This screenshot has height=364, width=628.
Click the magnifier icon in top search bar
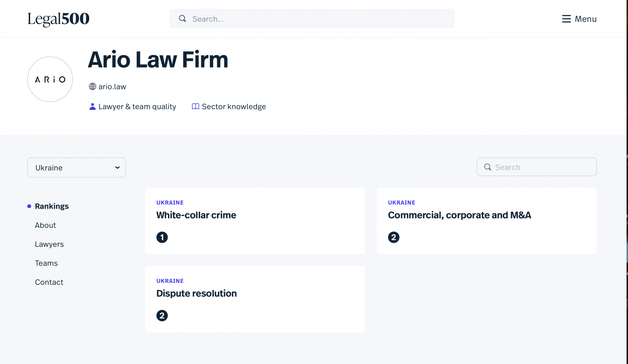point(183,19)
